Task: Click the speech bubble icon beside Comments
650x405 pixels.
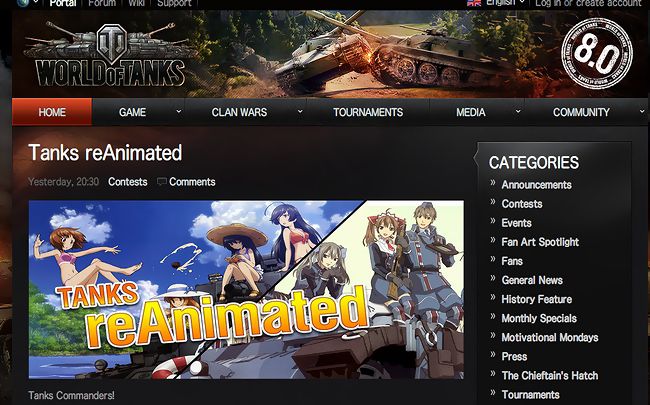Action: [x=161, y=182]
